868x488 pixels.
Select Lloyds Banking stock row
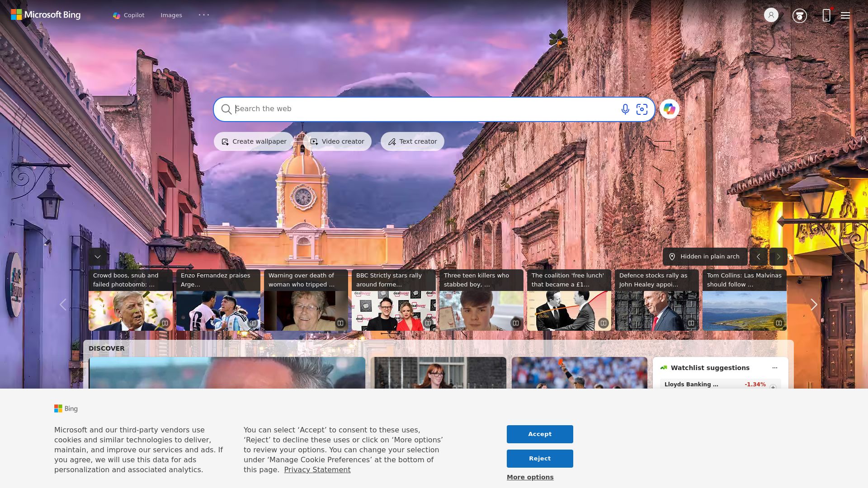(721, 384)
